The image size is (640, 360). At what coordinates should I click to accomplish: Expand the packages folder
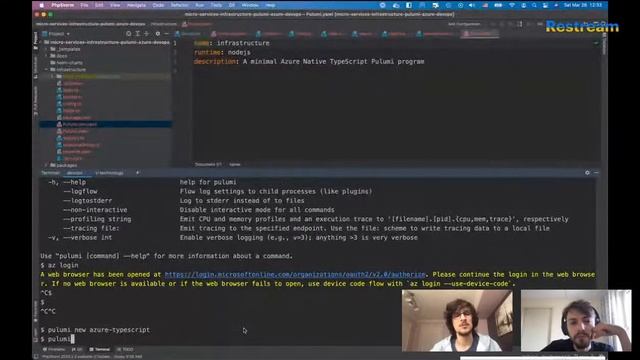pyautogui.click(x=46, y=165)
